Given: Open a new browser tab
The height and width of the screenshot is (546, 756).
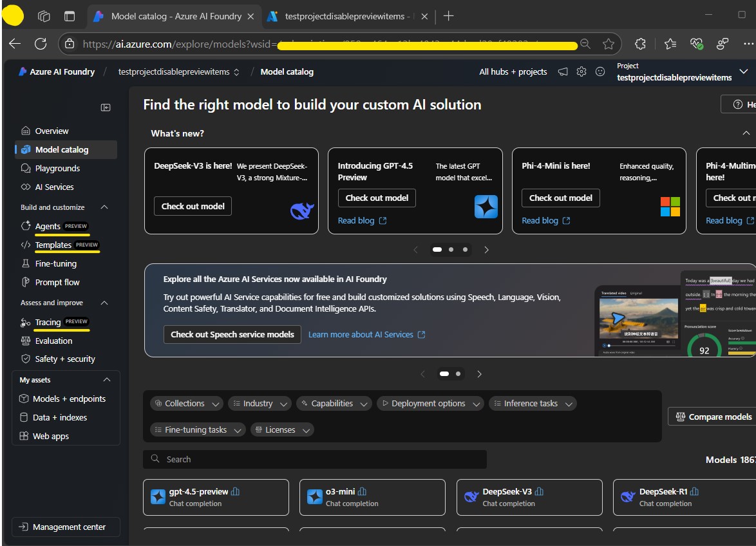Looking at the screenshot, I should 448,16.
